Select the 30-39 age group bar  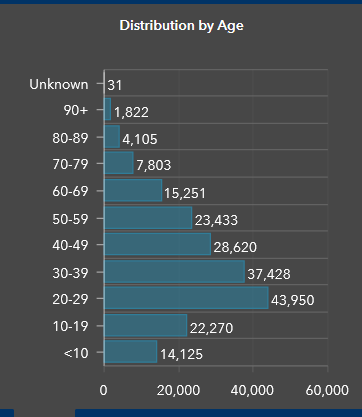click(x=174, y=271)
